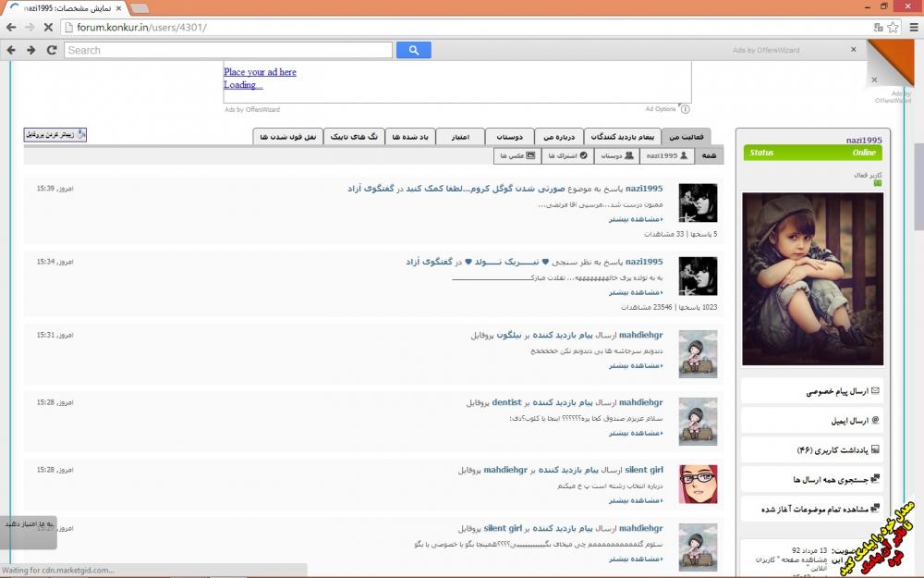Dismiss the orange corner ad with its X
The image size is (924, 578).
pos(874,80)
